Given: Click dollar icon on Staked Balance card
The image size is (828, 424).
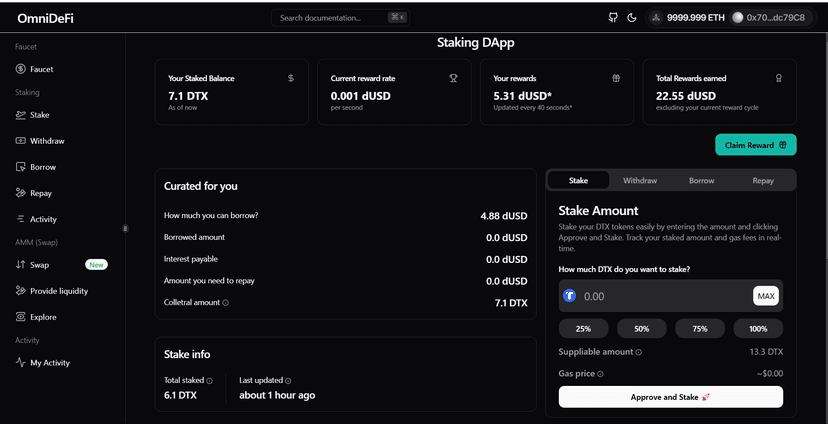Looking at the screenshot, I should click(x=291, y=78).
